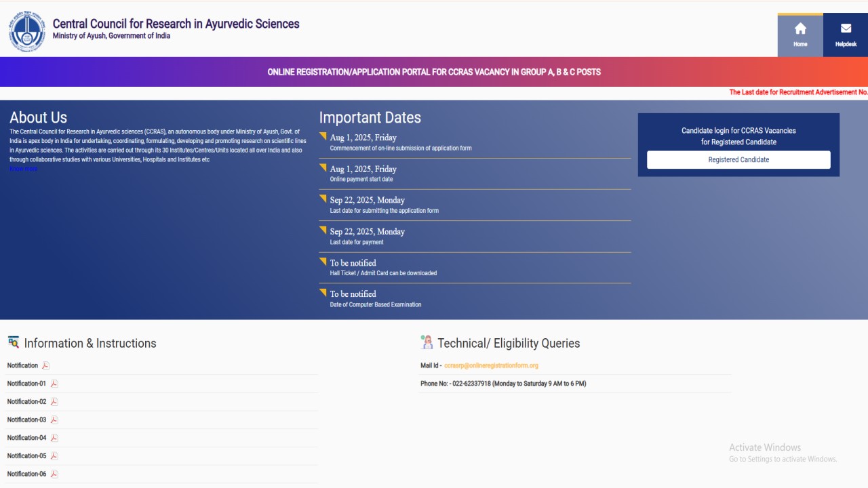Viewport: 868px width, 488px height.
Task: Click the Central Council site title
Action: coord(176,24)
